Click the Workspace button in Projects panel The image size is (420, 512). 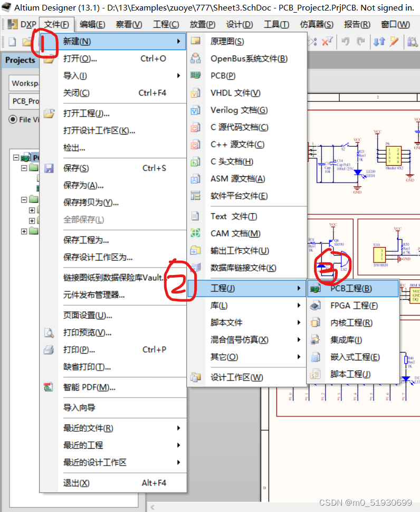point(24,83)
